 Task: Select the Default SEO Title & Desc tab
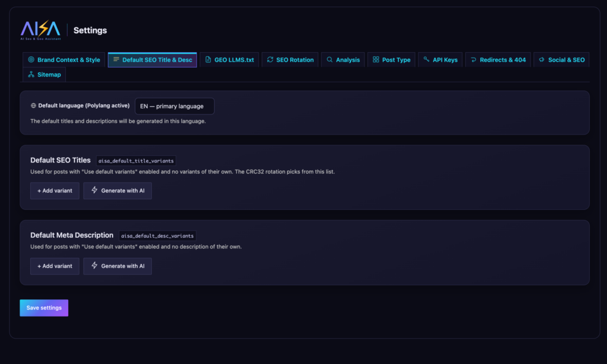pyautogui.click(x=152, y=60)
